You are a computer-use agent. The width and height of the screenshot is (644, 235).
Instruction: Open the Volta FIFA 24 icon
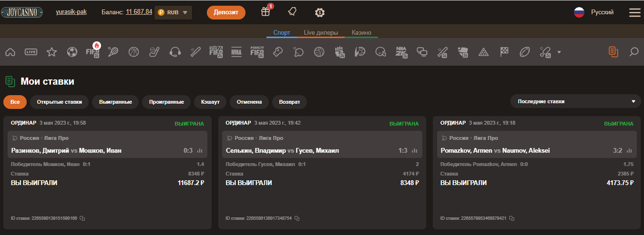point(216,52)
